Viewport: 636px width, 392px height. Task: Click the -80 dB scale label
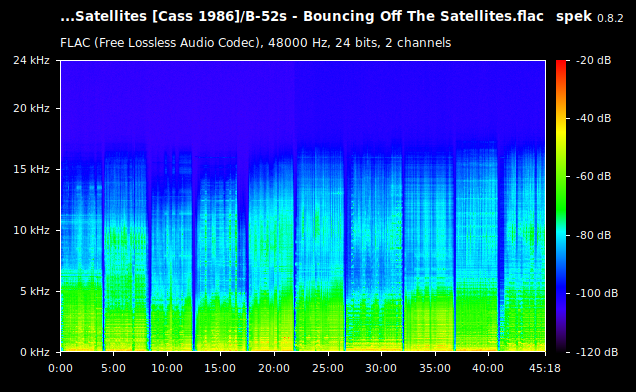coord(593,235)
